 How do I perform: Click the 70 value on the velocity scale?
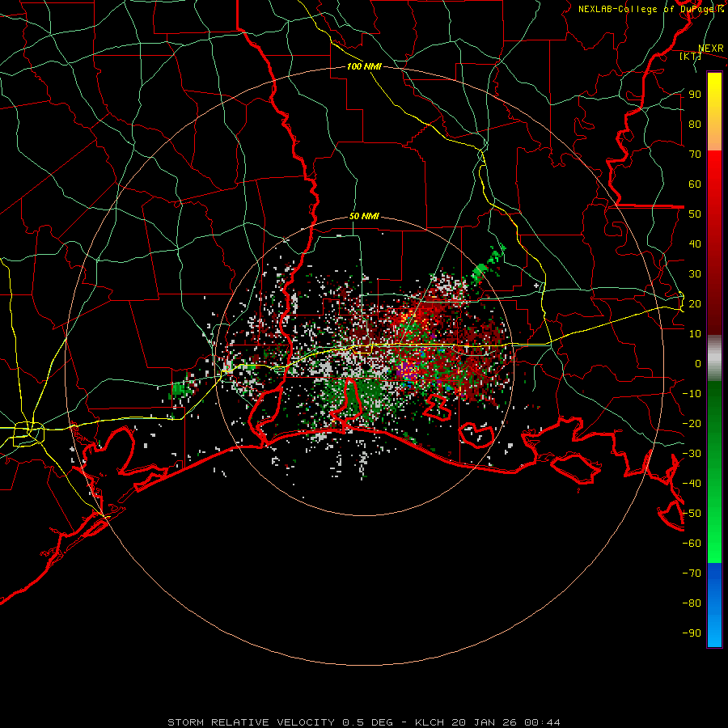[x=695, y=154]
